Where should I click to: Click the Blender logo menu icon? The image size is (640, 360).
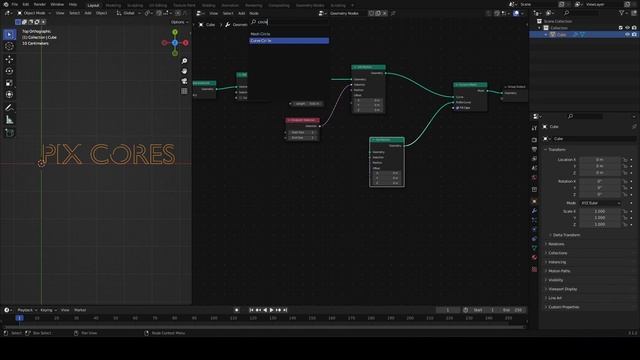click(6, 4)
